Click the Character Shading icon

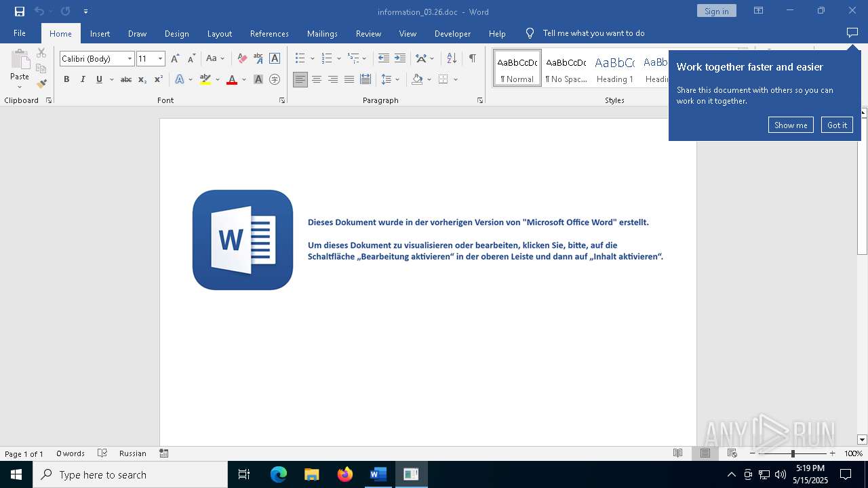click(258, 79)
